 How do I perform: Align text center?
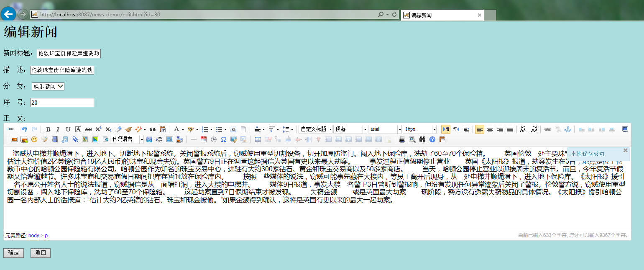(490, 129)
